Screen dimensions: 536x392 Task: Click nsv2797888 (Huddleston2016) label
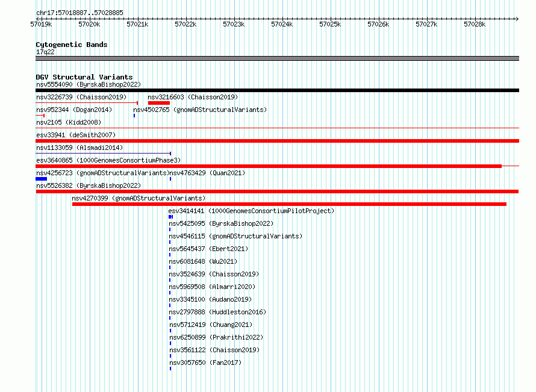(217, 312)
